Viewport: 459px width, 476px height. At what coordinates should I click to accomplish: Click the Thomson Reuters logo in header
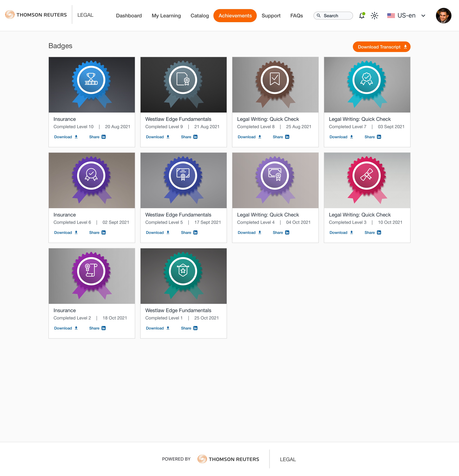point(36,15)
